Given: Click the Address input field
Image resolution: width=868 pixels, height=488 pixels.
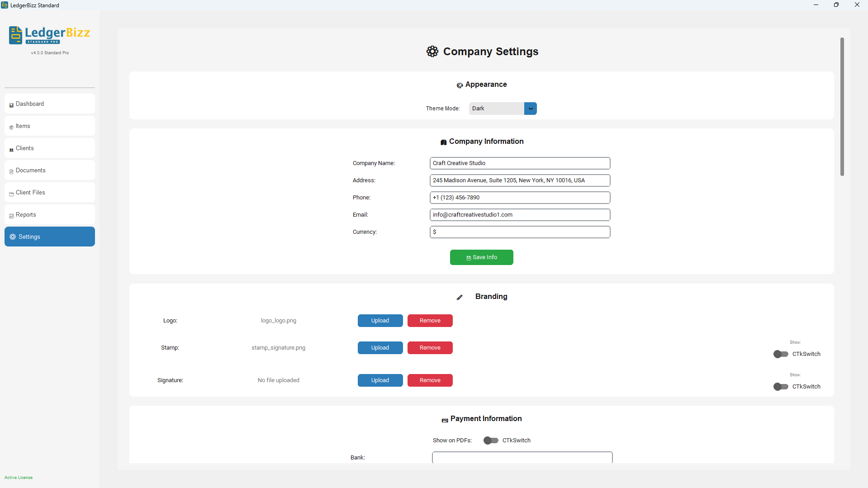Looking at the screenshot, I should [520, 180].
